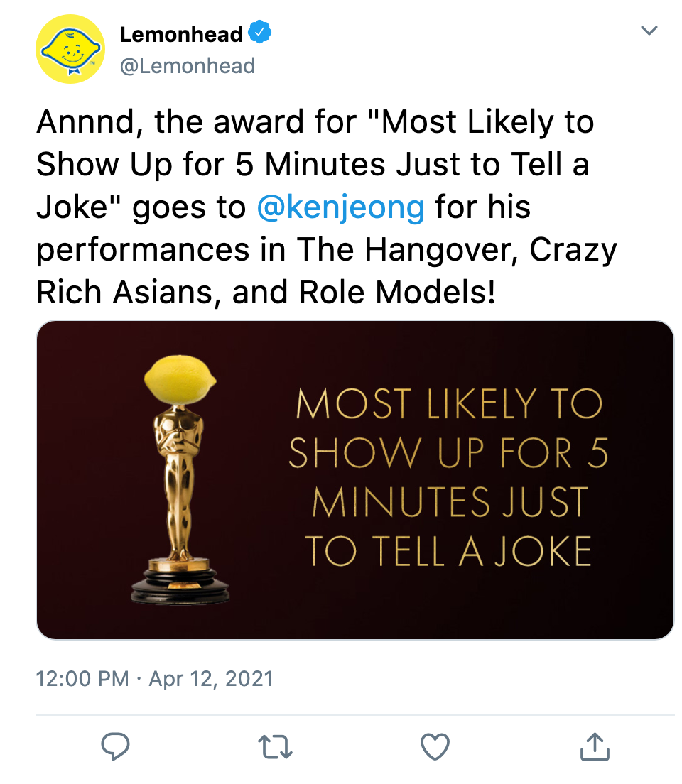Open the 12:00 PM tweet timestamp
Viewport: 682px width, 784px height.
pyautogui.click(x=82, y=678)
